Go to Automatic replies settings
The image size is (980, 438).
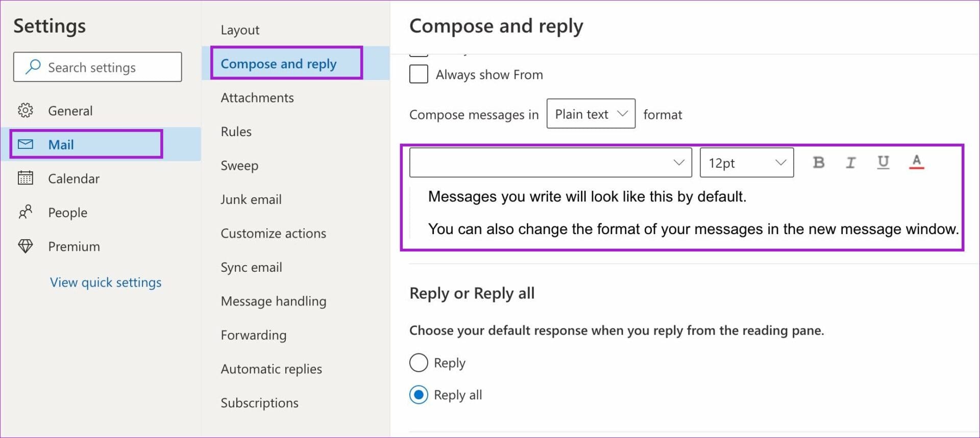pyautogui.click(x=271, y=369)
